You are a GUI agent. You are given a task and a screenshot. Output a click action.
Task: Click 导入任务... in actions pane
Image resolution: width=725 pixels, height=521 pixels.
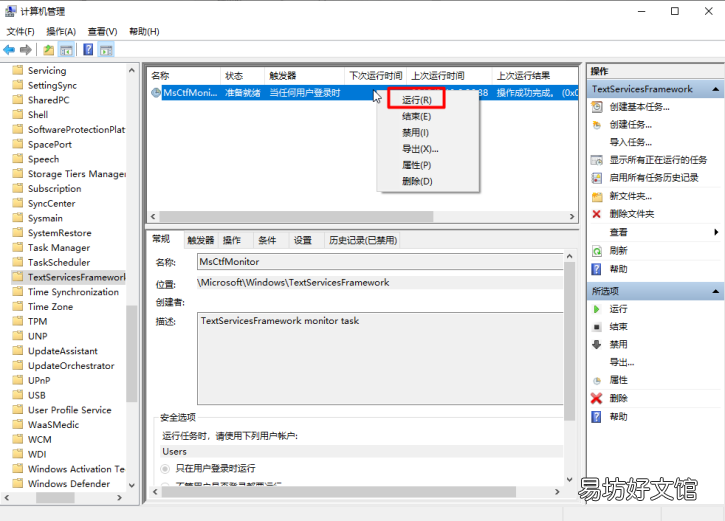point(631,142)
